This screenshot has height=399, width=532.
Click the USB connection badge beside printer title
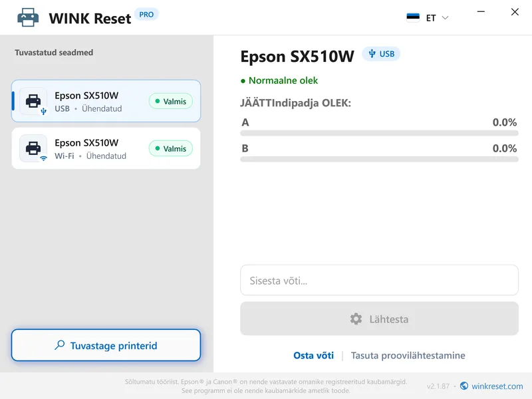click(381, 54)
